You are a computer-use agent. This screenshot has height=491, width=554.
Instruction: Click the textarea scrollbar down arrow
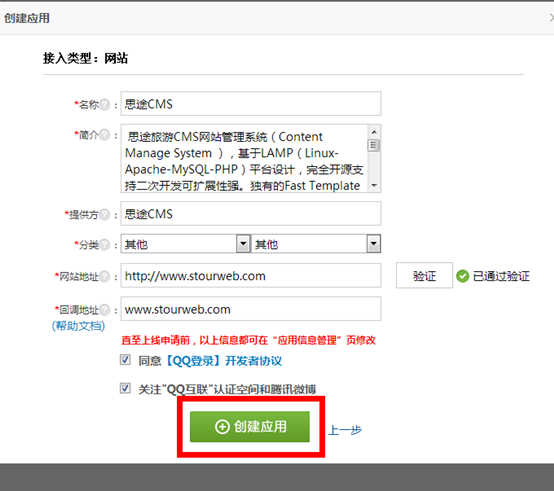(x=374, y=185)
